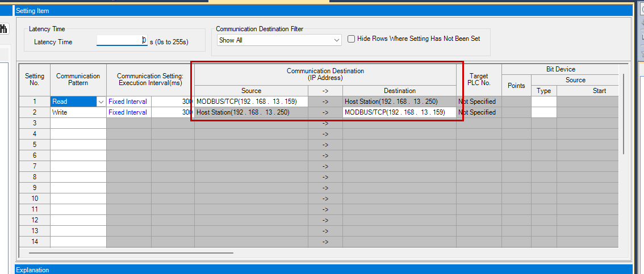Click the Start column header
The width and height of the screenshot is (644, 274).
(588, 91)
